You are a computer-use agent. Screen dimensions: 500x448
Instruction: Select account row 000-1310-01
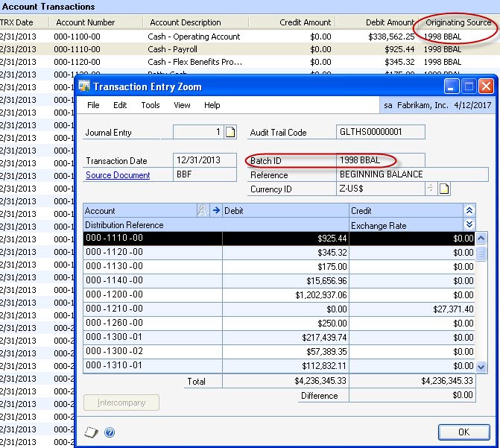279,366
